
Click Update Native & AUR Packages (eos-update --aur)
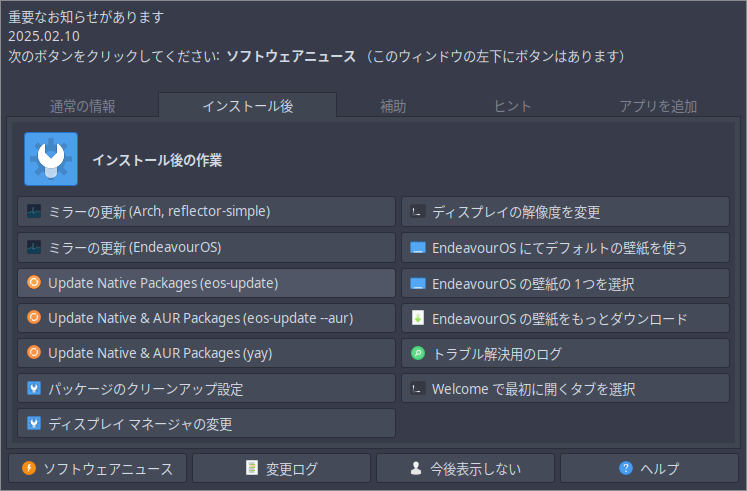pyautogui.click(x=206, y=318)
